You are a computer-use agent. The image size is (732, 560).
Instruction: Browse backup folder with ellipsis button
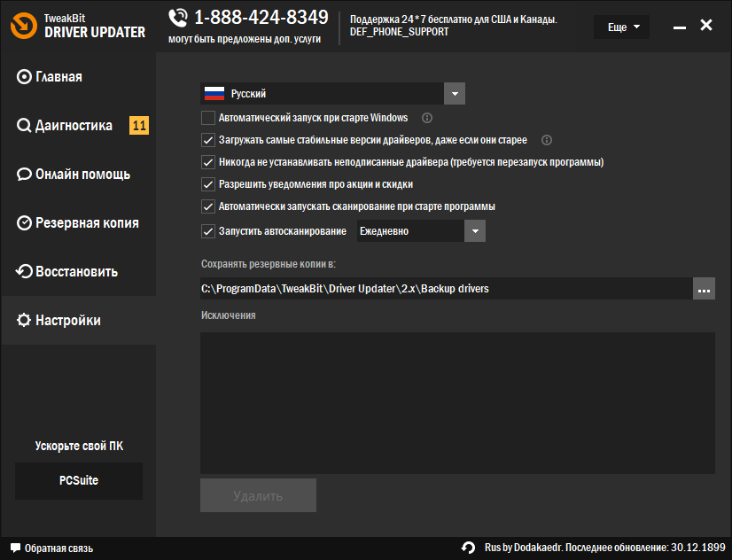(704, 288)
